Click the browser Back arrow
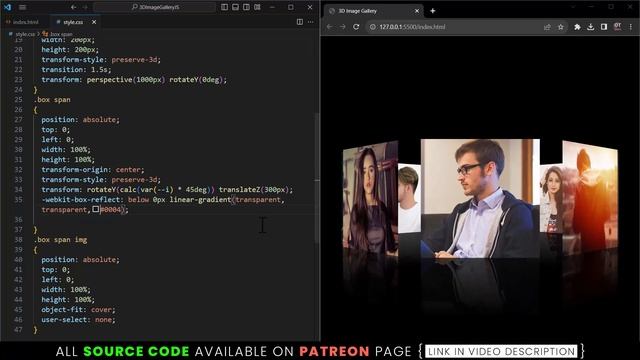The image size is (640, 360). pyautogui.click(x=329, y=27)
